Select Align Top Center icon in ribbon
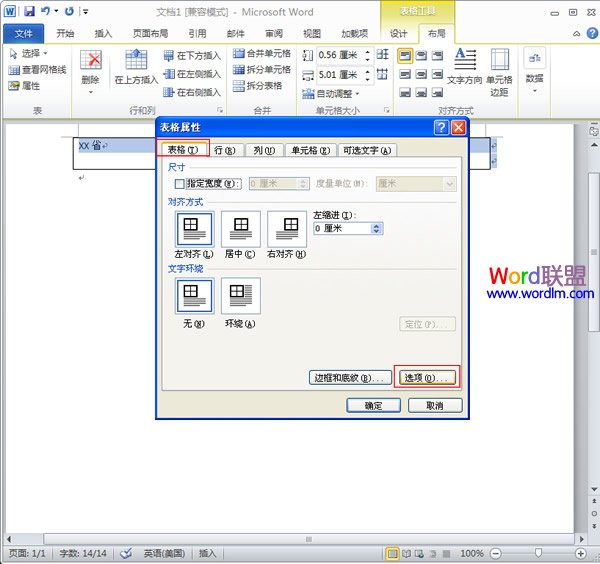The width and height of the screenshot is (600, 564). click(x=421, y=56)
